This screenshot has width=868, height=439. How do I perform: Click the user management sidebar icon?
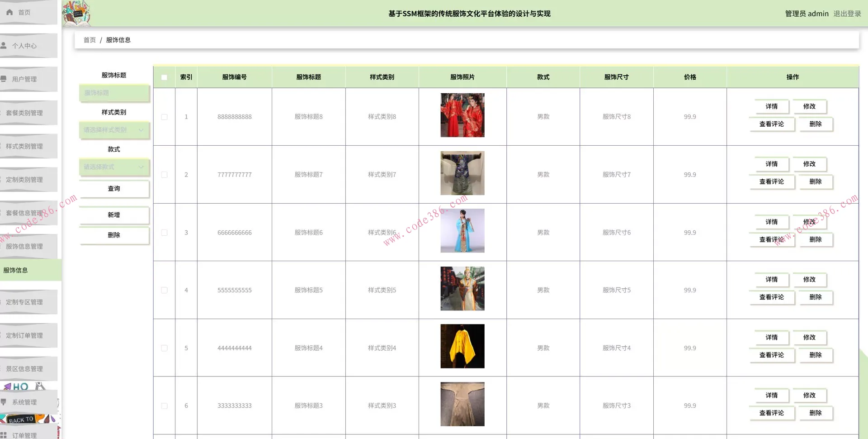tap(4, 79)
